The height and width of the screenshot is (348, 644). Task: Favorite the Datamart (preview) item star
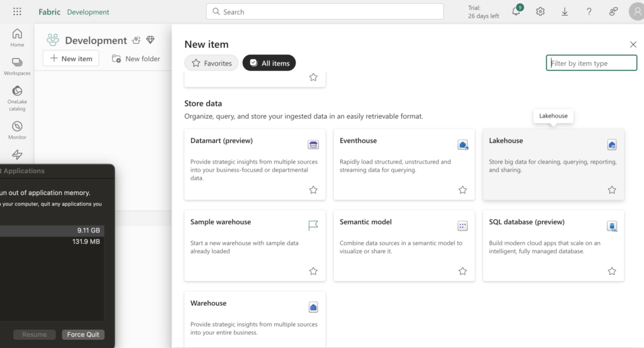(313, 190)
